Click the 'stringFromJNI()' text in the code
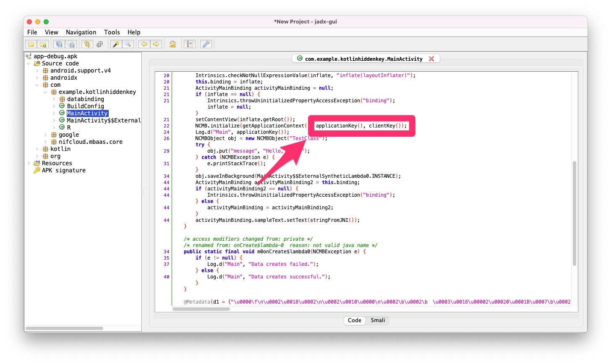The width and height of the screenshot is (611, 364). (x=333, y=220)
